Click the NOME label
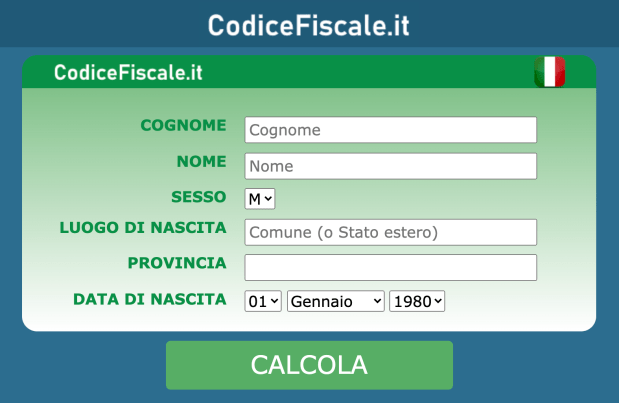 tap(202, 161)
